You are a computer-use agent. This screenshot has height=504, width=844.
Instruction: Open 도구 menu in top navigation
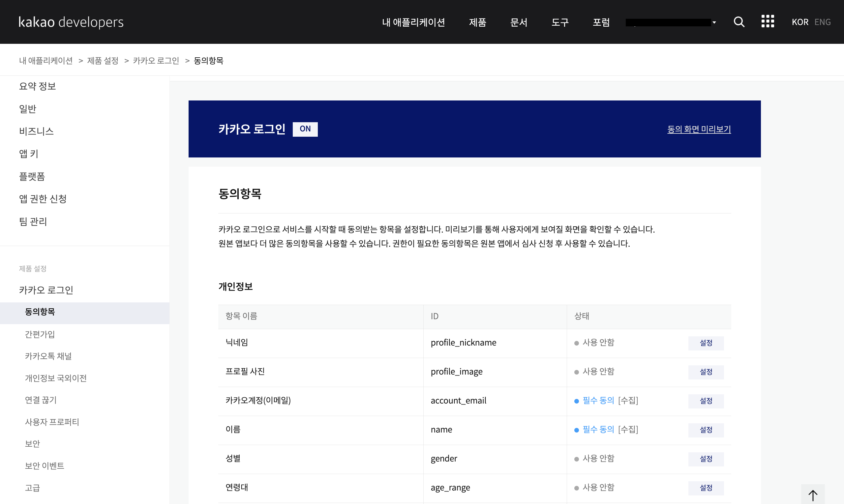click(560, 22)
